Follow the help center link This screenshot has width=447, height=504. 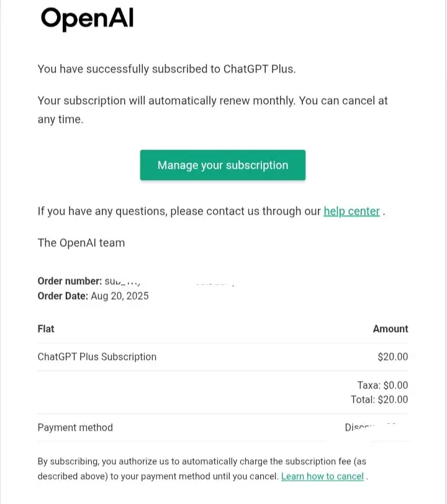(351, 211)
